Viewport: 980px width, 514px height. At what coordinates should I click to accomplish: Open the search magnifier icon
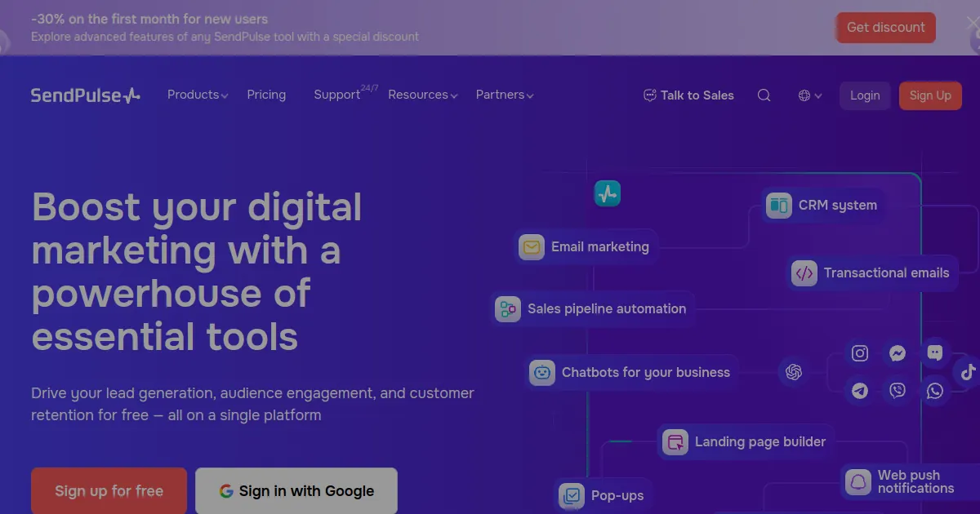(x=764, y=95)
